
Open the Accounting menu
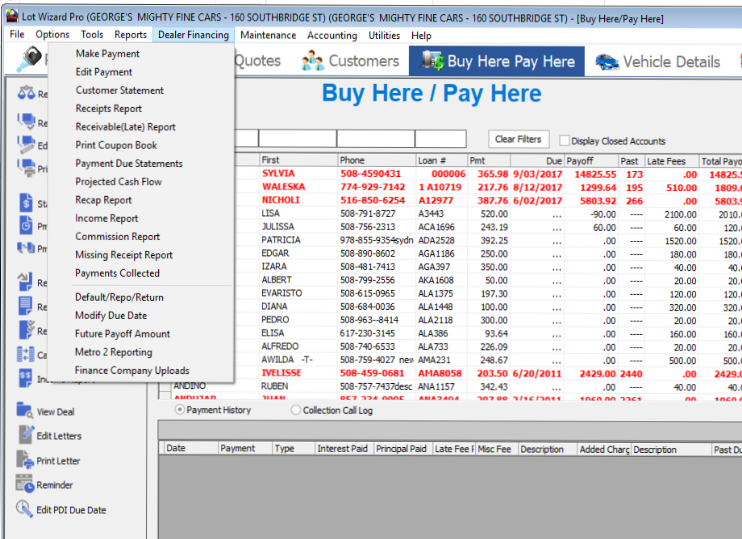click(332, 35)
